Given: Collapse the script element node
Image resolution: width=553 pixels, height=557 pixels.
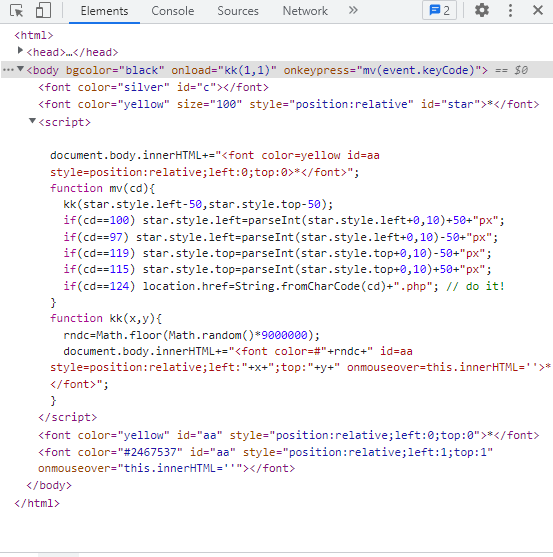Looking at the screenshot, I should [x=32, y=121].
